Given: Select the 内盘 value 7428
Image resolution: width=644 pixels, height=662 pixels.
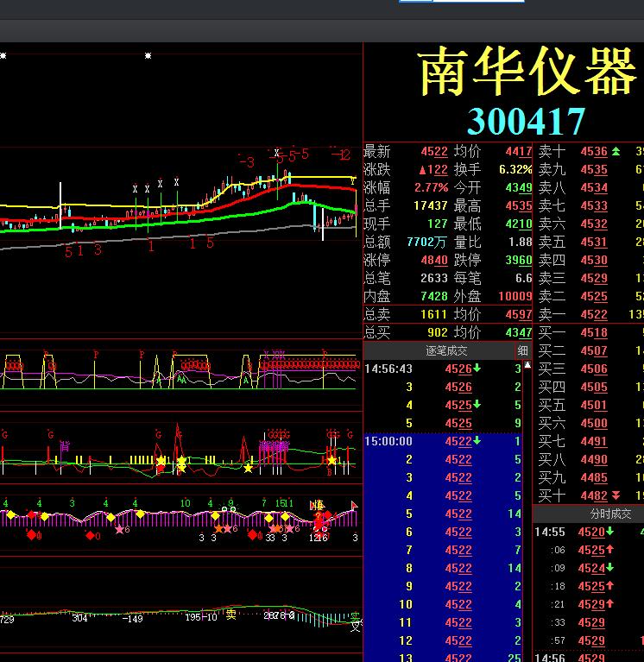Looking at the screenshot, I should coord(434,296).
